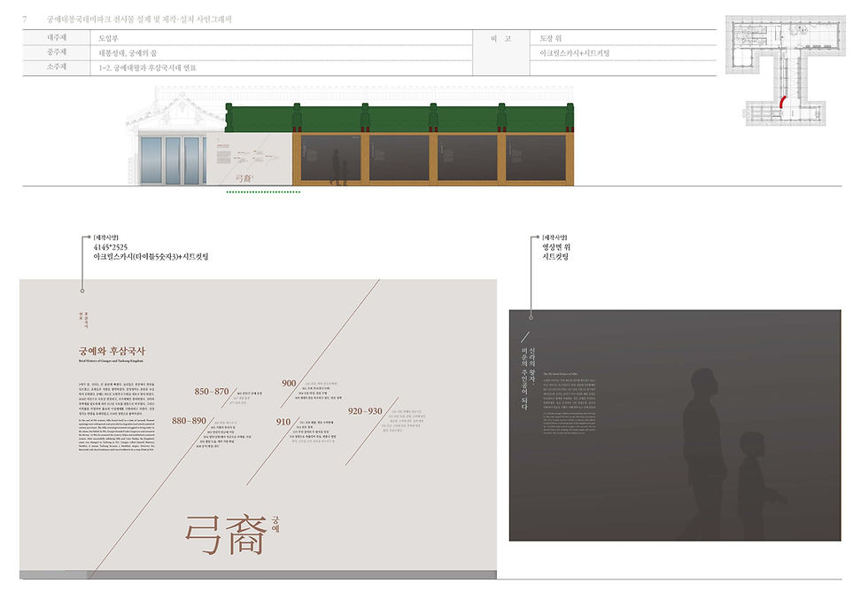Click the '영상면 위' spec text

click(x=556, y=247)
